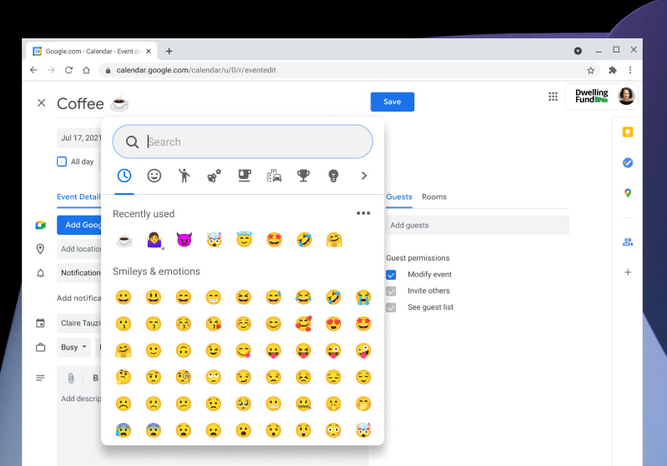Image resolution: width=667 pixels, height=466 pixels.
Task: Open the browser home page
Action: pyautogui.click(x=86, y=70)
